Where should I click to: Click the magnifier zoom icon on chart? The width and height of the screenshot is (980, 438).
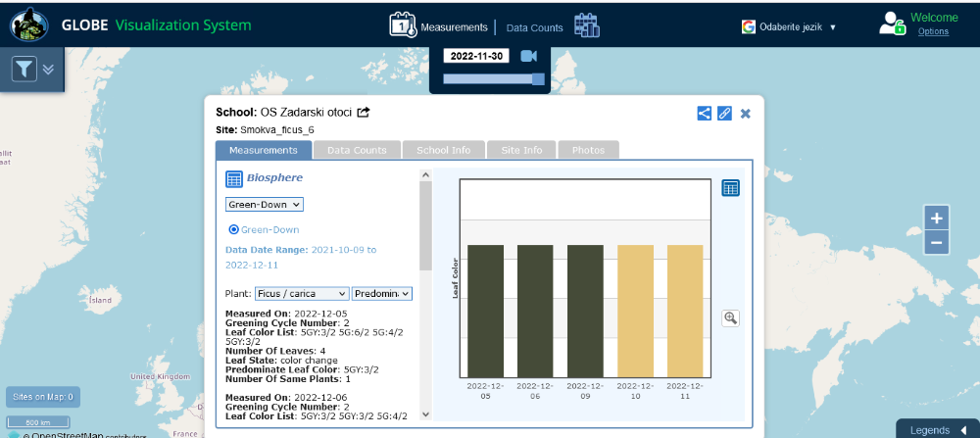point(730,317)
